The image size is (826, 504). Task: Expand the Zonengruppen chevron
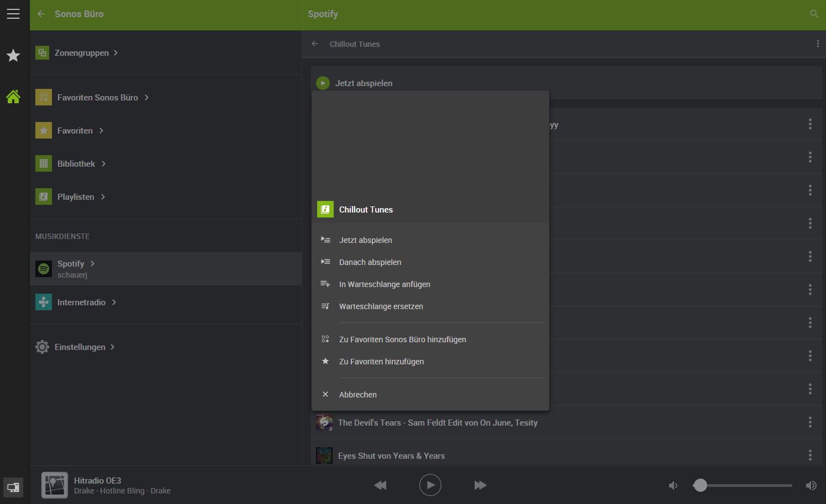coord(115,52)
